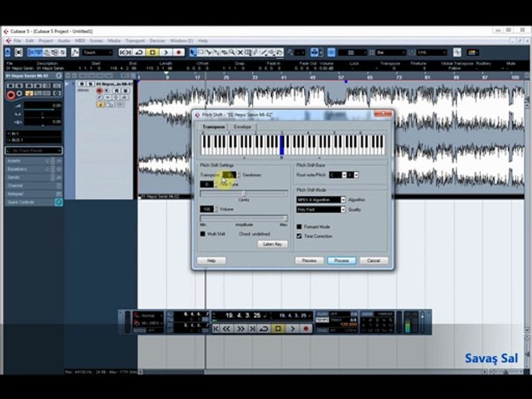
Task: Click Fast Forward on the transport panel
Action: [x=240, y=329]
